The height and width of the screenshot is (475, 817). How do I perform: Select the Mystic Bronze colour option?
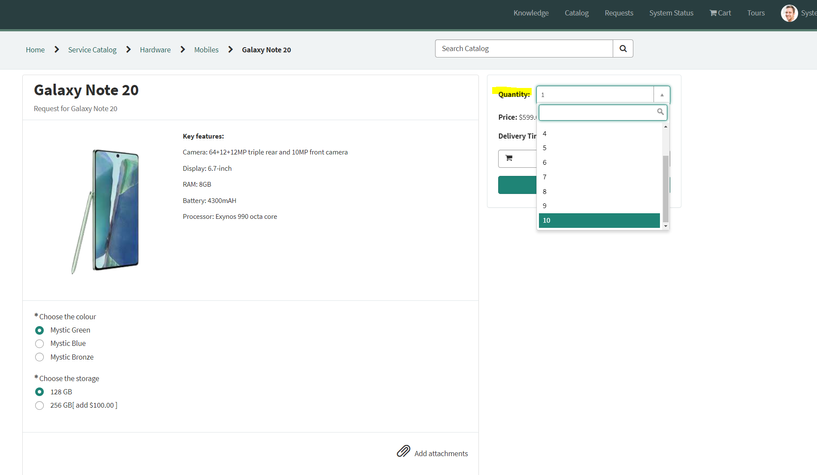click(x=39, y=357)
